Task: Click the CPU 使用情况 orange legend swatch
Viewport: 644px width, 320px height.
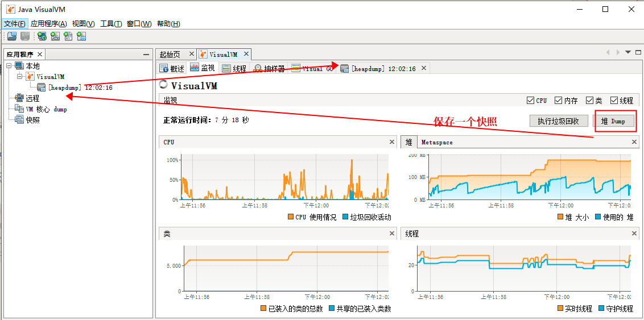Action: click(291, 217)
